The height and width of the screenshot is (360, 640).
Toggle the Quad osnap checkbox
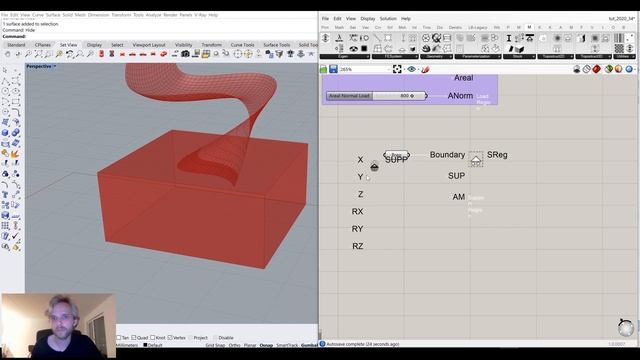133,338
